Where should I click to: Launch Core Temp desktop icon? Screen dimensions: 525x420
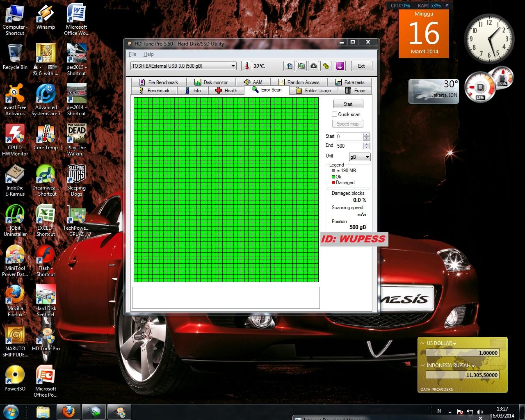click(46, 137)
